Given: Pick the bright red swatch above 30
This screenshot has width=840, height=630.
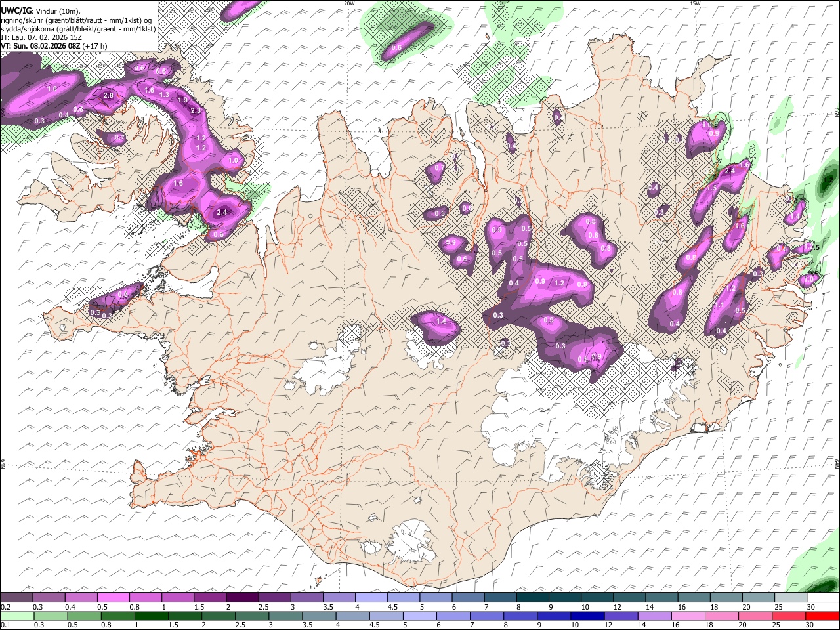Looking at the screenshot, I should coord(822,616).
